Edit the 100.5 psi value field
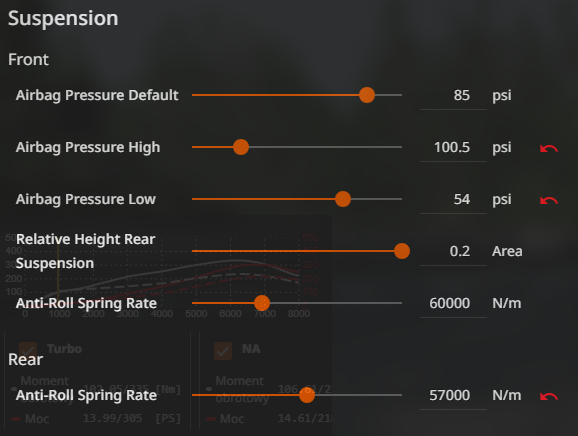This screenshot has height=436, width=578. (x=453, y=147)
